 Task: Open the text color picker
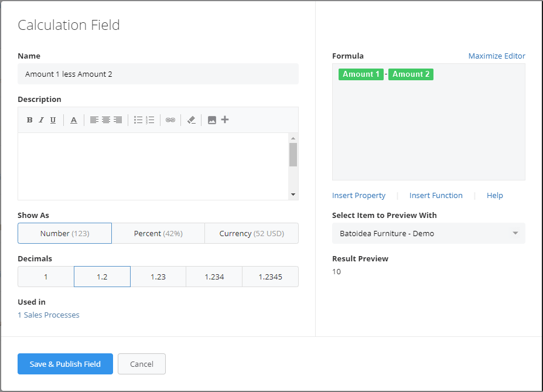coord(74,120)
